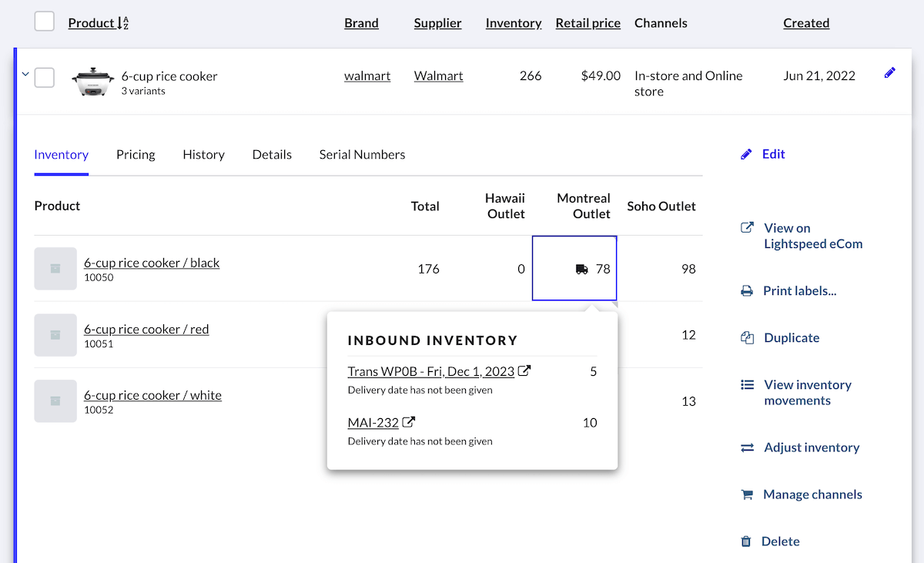The height and width of the screenshot is (563, 924).
Task: Sort by Inventory column header
Action: click(514, 23)
